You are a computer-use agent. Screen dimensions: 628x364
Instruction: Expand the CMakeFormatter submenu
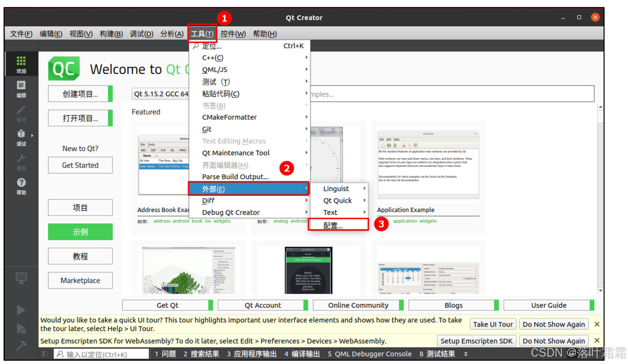(x=249, y=117)
